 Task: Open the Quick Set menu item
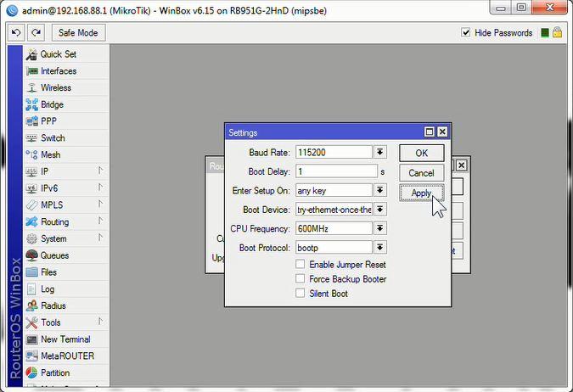point(66,54)
